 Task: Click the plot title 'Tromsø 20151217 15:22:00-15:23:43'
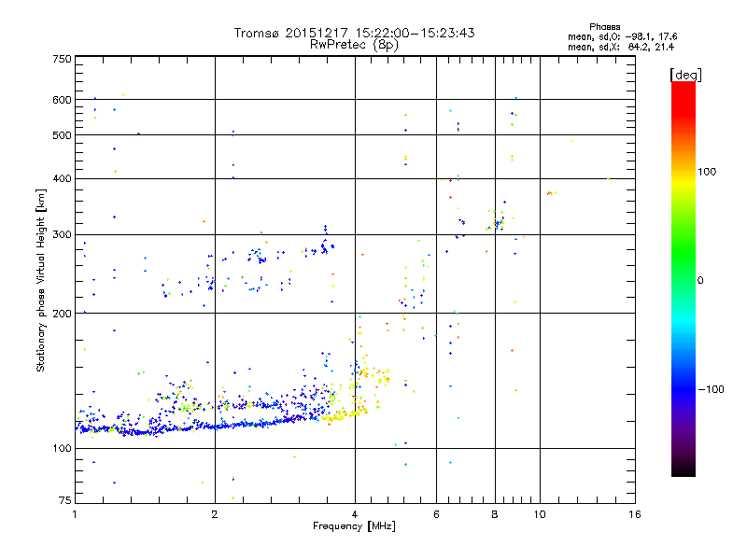354,33
